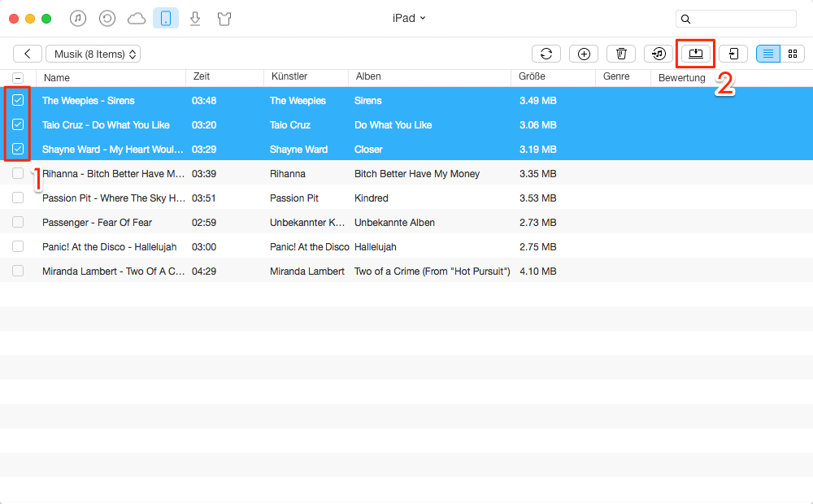Switch to list view

tap(768, 54)
